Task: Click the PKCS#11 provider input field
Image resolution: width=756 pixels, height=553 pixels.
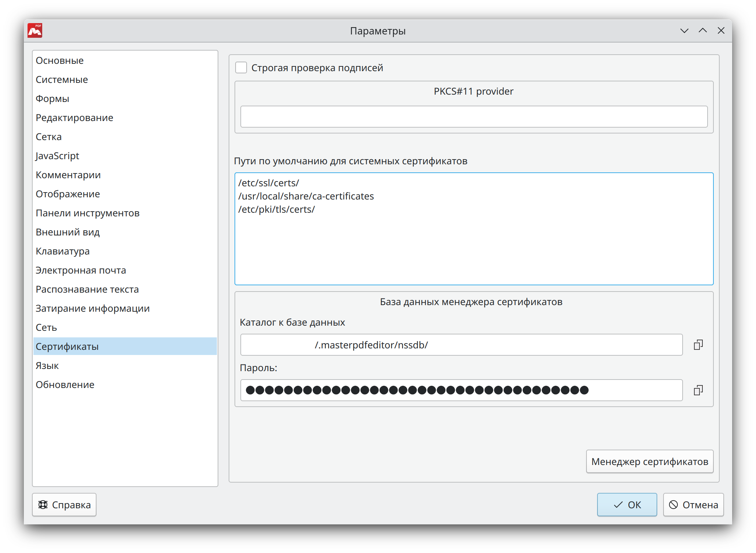Action: pos(473,117)
